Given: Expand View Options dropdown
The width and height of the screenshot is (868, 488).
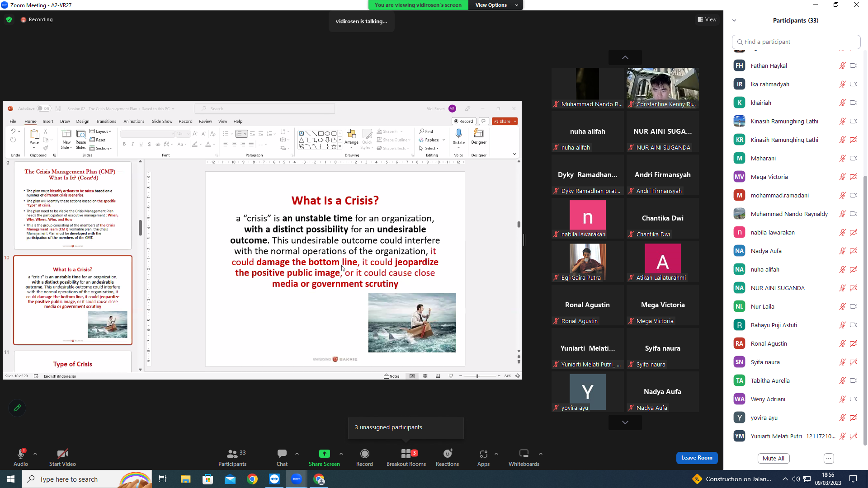Looking at the screenshot, I should pyautogui.click(x=496, y=5).
